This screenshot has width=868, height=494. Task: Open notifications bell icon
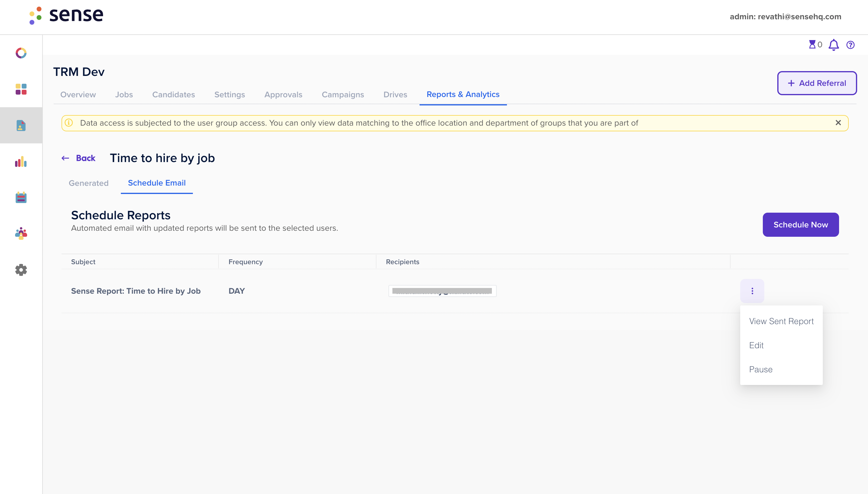[x=834, y=45]
